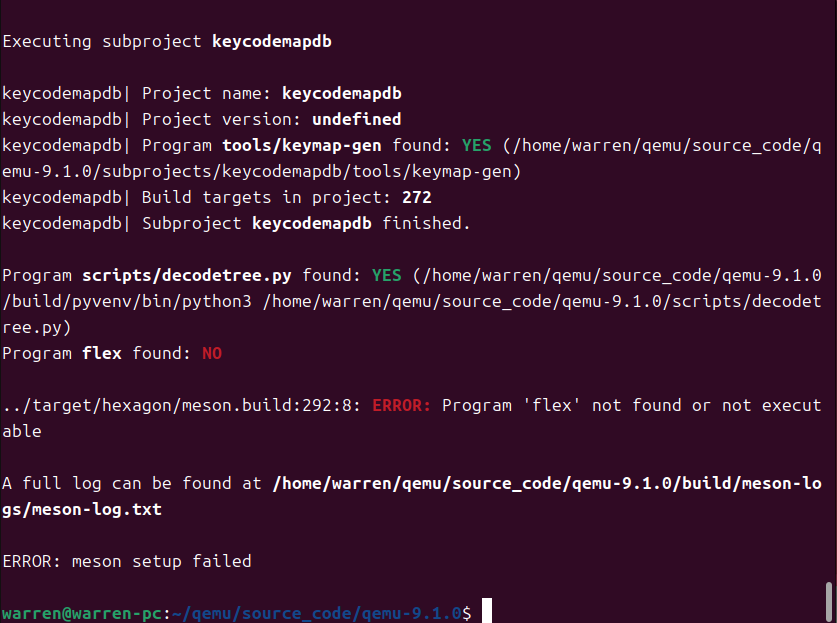Click the bold 'scripts/decodetree.py' text
837x623 pixels.
187,275
